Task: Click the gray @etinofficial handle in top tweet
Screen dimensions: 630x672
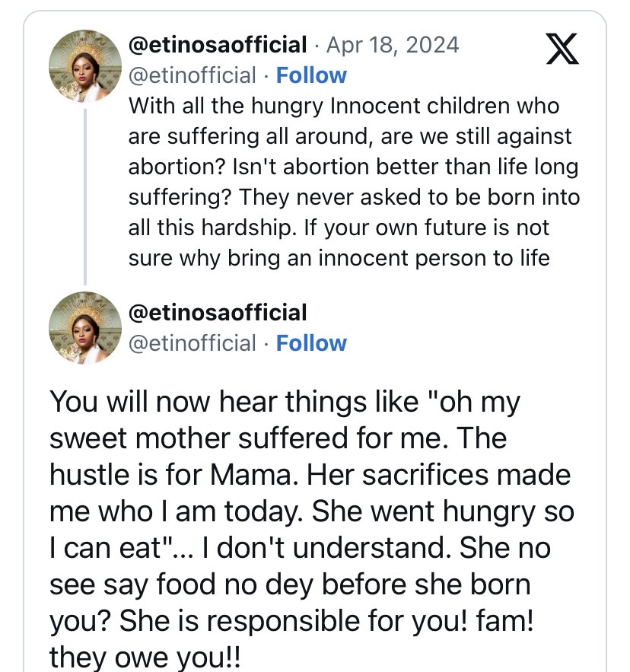Action: click(x=192, y=75)
